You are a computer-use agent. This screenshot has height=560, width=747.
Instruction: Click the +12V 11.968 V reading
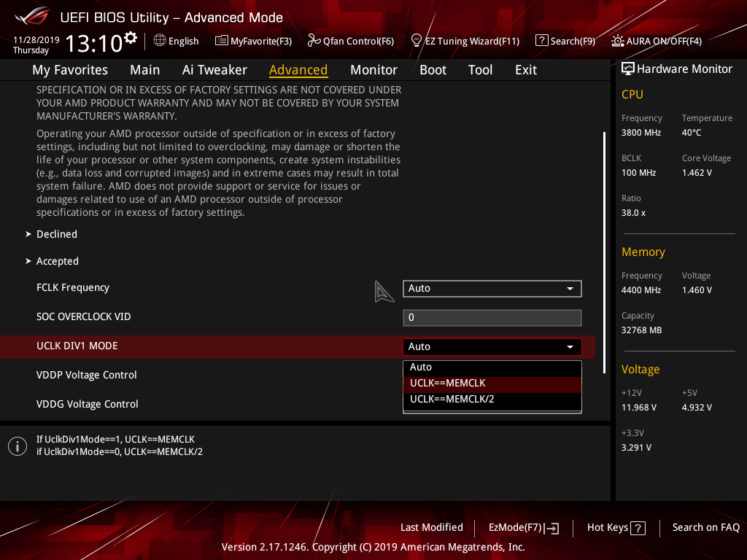tap(639, 407)
